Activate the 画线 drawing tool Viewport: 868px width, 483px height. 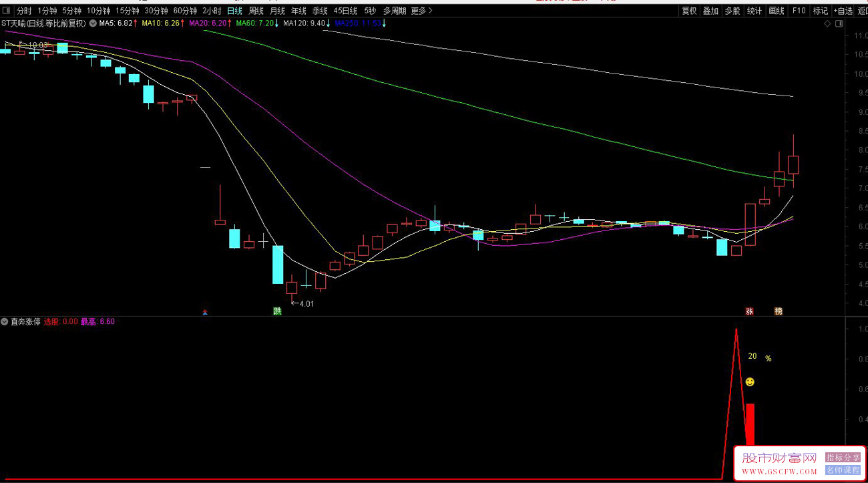click(x=777, y=11)
